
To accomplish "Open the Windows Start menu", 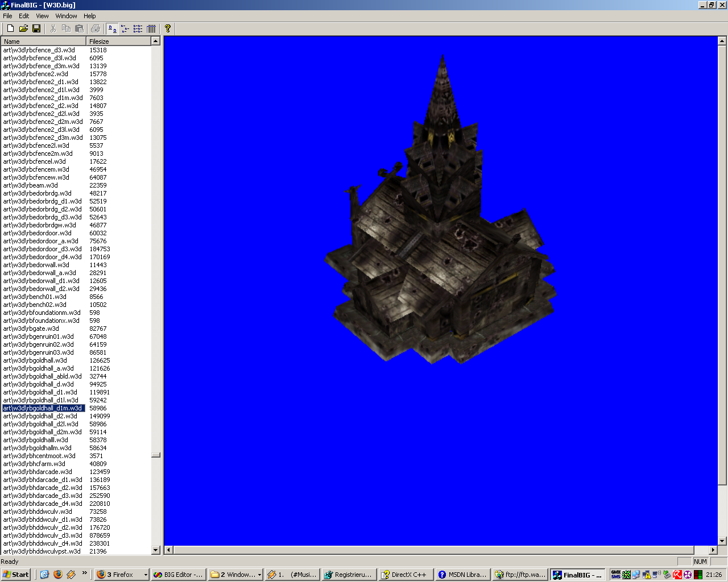I will coord(16,575).
